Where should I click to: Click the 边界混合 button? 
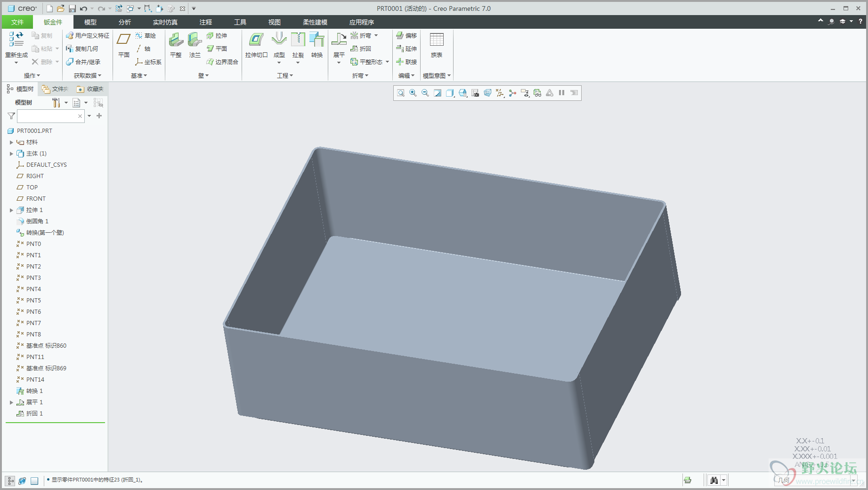[x=222, y=62]
